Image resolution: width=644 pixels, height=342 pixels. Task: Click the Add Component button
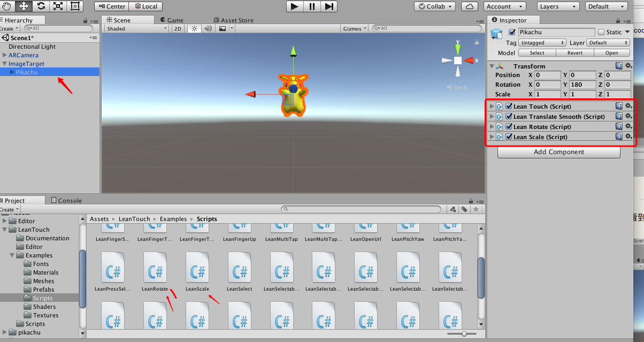(x=559, y=152)
